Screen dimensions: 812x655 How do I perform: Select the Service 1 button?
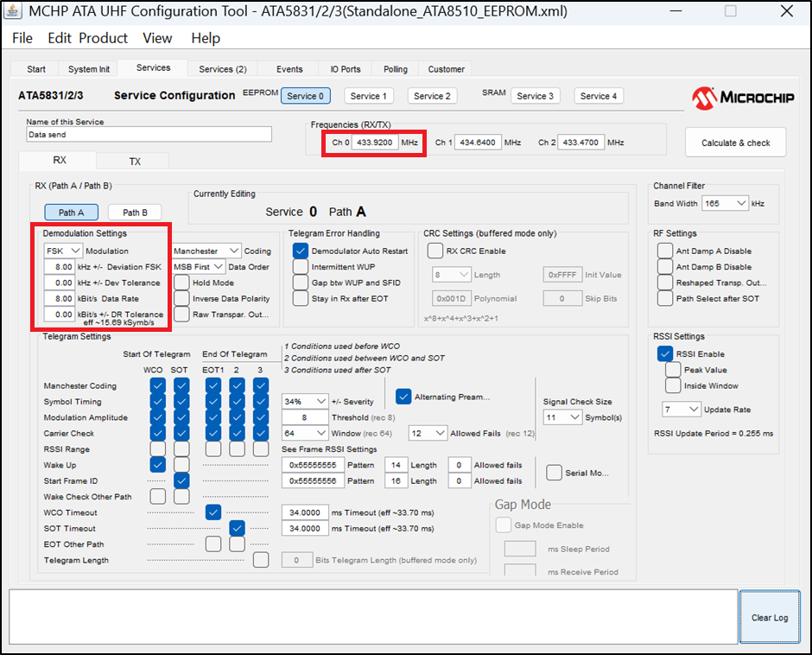[x=369, y=96]
